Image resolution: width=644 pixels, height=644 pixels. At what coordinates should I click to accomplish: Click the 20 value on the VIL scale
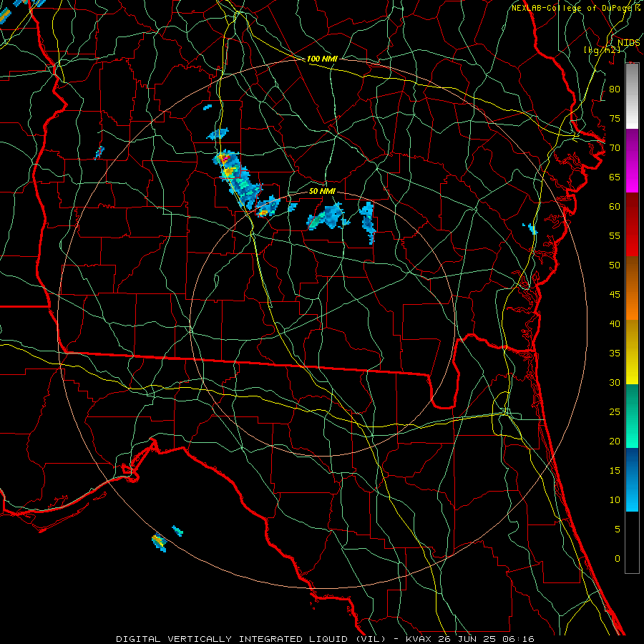click(x=615, y=441)
